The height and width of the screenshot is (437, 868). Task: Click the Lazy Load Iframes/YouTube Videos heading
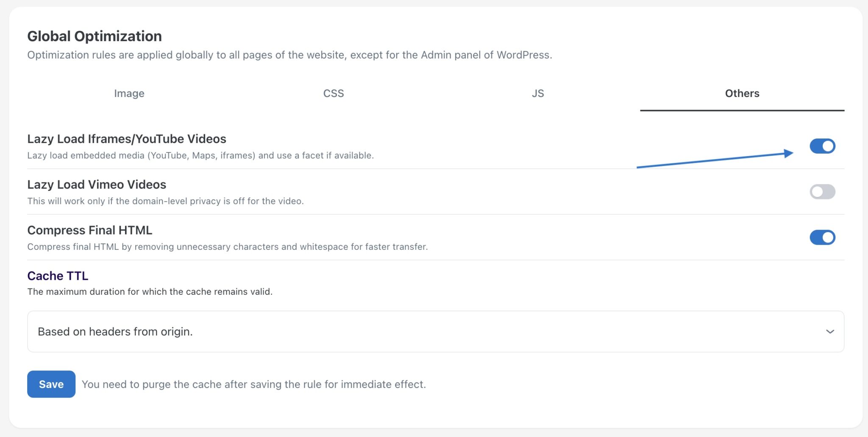point(127,139)
